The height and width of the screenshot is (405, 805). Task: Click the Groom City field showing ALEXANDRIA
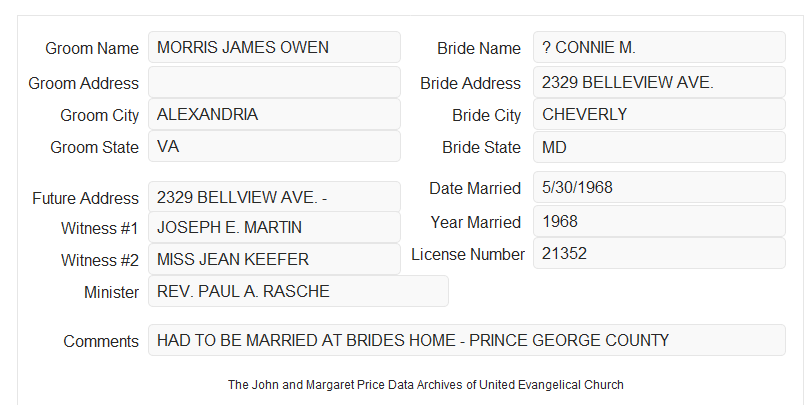pos(274,114)
